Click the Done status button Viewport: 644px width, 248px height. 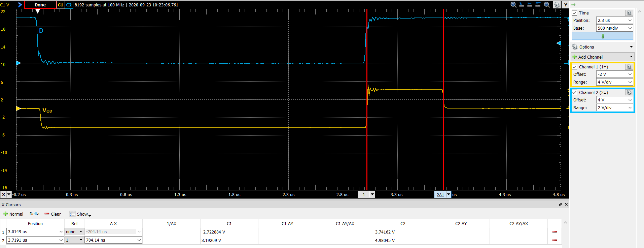coord(40,5)
